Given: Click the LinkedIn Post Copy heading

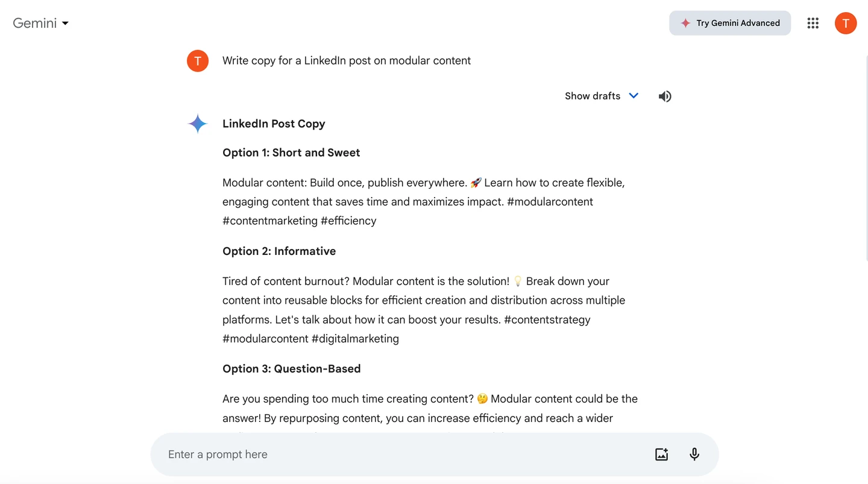Looking at the screenshot, I should (x=273, y=124).
